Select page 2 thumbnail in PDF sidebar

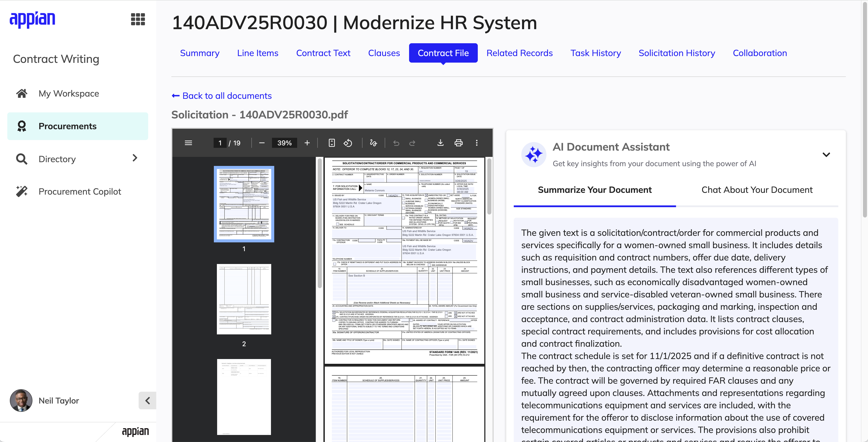pyautogui.click(x=244, y=299)
